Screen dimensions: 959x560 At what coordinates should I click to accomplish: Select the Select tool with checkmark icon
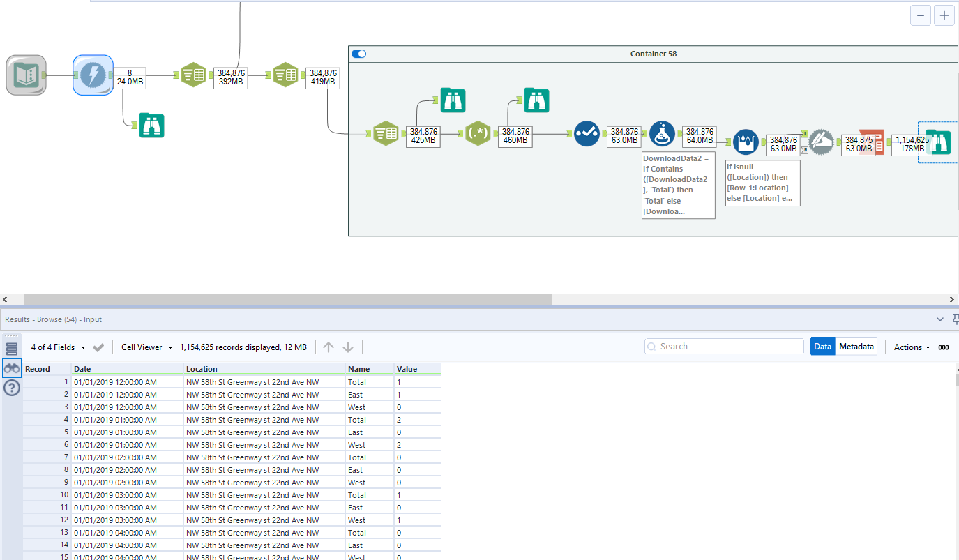point(587,133)
